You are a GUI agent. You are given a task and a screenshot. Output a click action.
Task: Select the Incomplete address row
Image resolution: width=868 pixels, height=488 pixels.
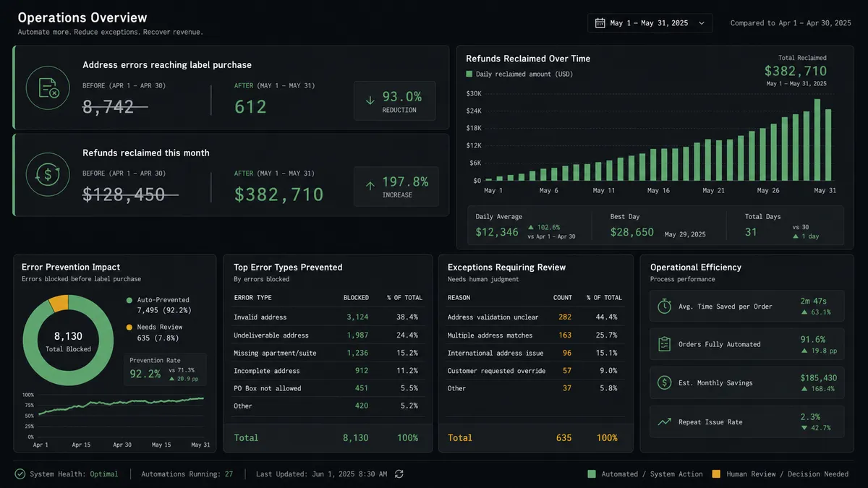pos(328,371)
